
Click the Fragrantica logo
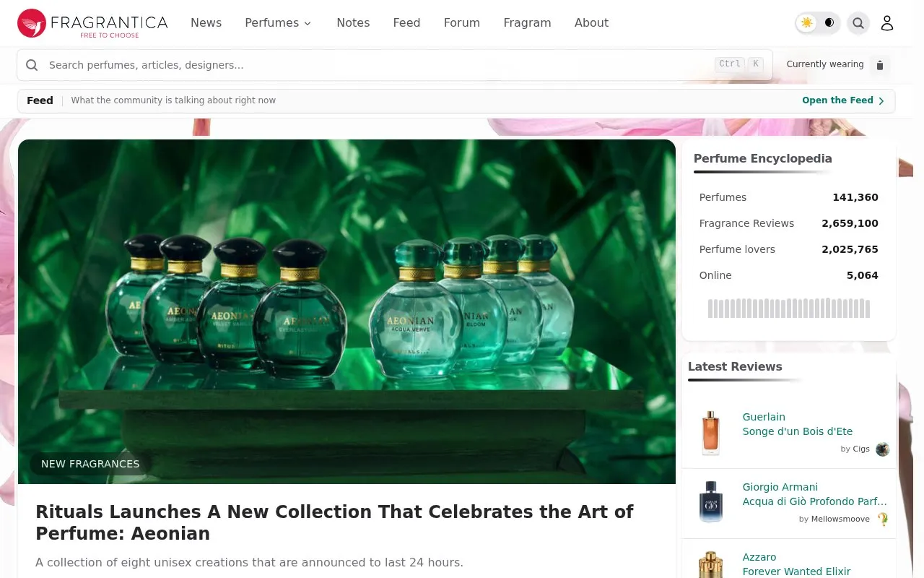[x=92, y=23]
